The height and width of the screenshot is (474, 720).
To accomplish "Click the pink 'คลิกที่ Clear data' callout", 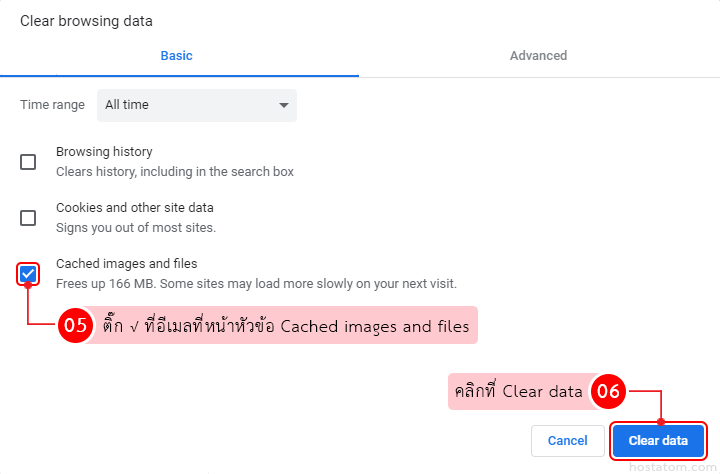I will point(518,392).
